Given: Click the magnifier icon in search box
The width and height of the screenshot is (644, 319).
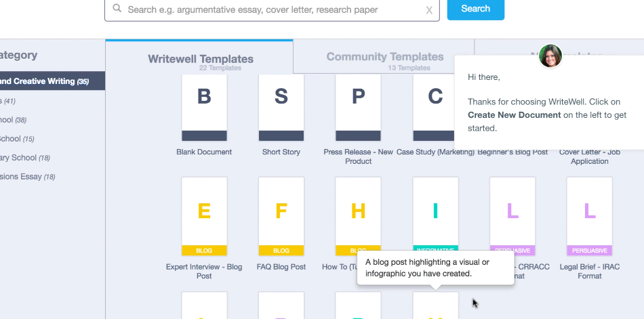Looking at the screenshot, I should (x=117, y=8).
